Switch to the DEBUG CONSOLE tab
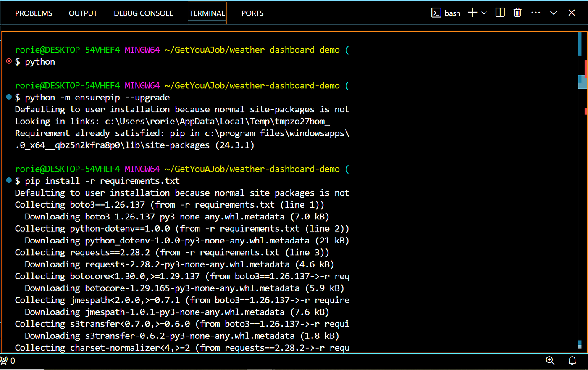The image size is (588, 370). point(143,13)
